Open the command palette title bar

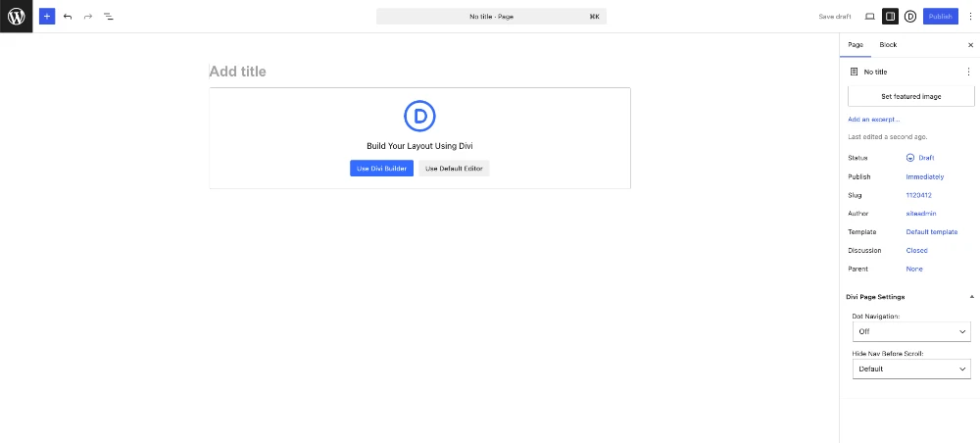point(491,17)
